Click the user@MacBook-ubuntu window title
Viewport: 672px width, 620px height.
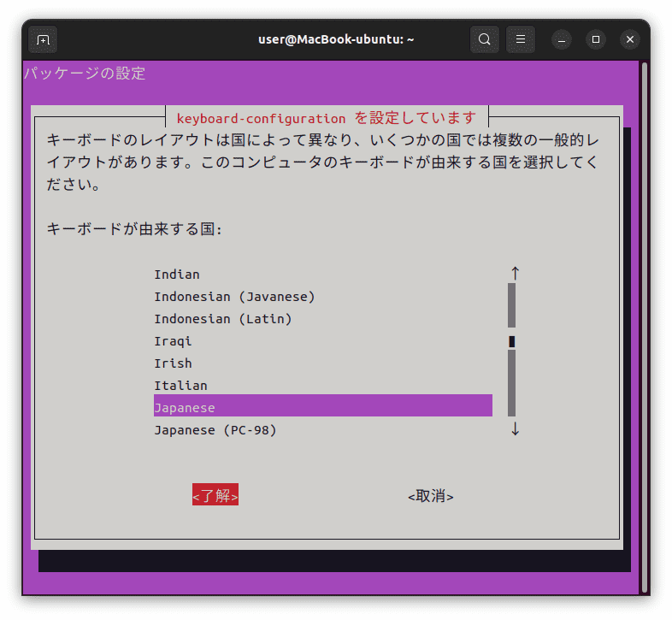336,39
